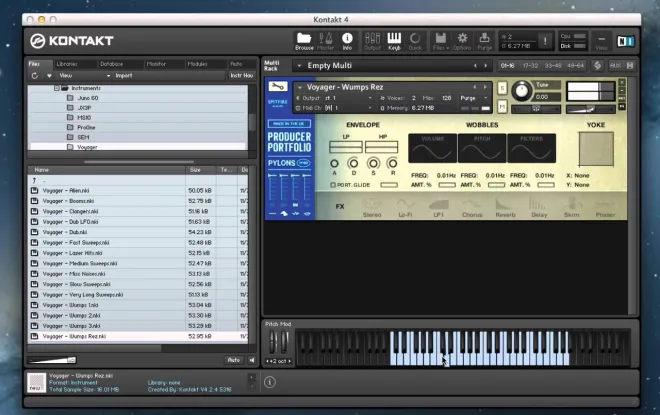Switch to the Modules tab
The image size is (660, 415).
pyautogui.click(x=197, y=64)
